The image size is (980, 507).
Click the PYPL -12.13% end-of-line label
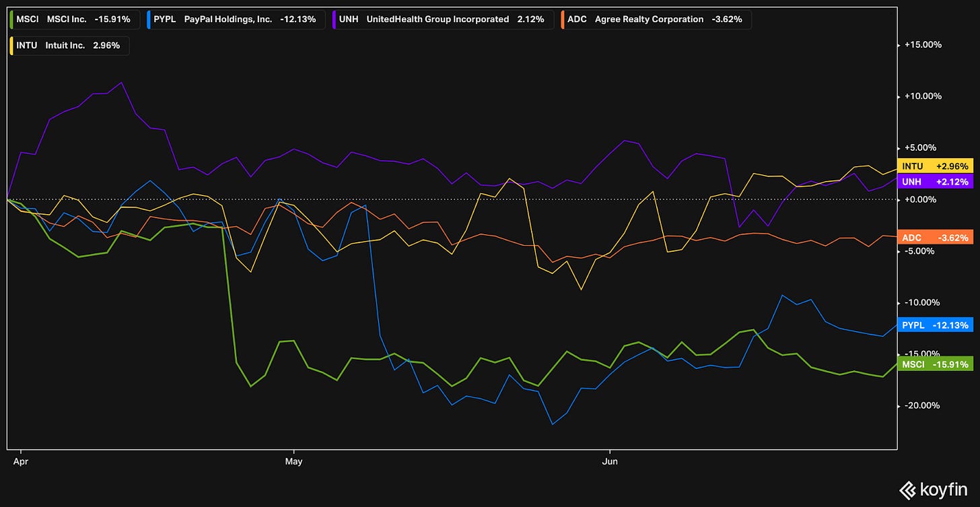coord(935,325)
